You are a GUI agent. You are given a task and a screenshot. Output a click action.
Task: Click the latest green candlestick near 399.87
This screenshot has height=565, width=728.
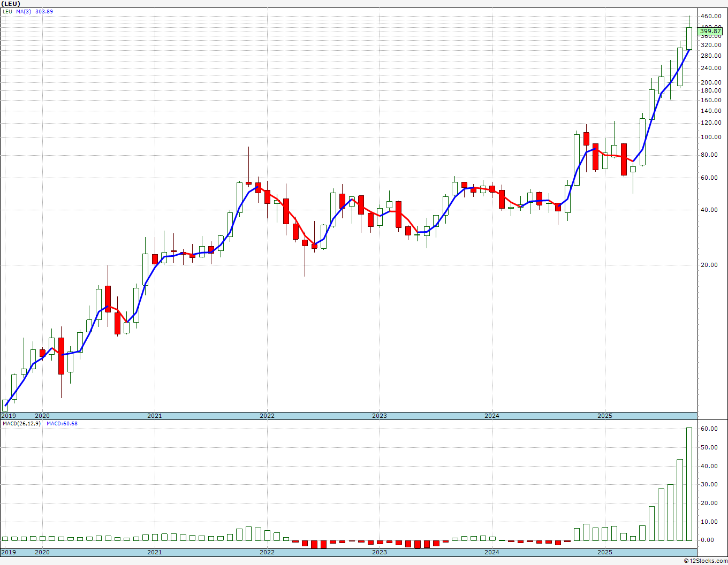point(689,39)
